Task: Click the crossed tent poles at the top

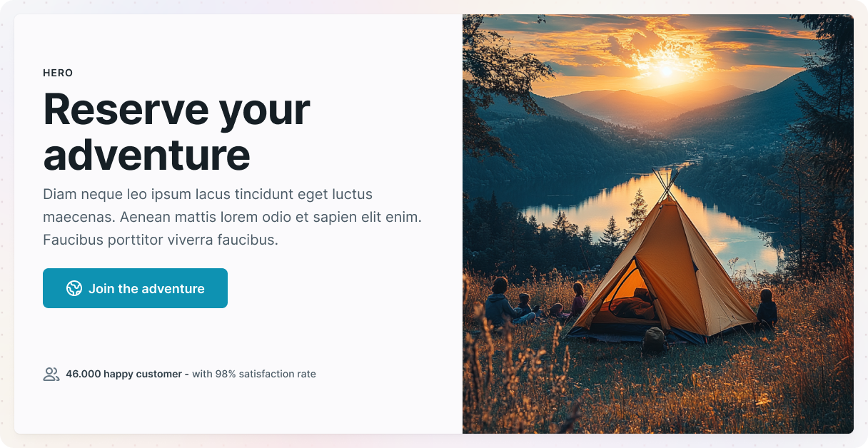Action: pyautogui.click(x=665, y=184)
